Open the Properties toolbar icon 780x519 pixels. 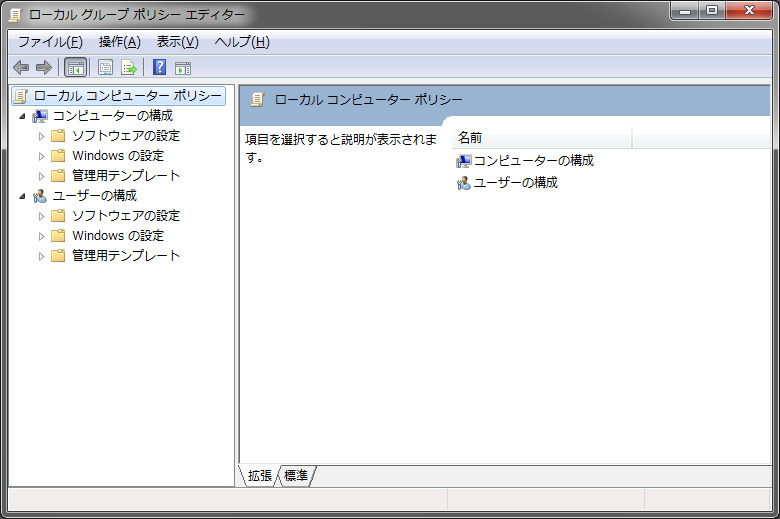pyautogui.click(x=105, y=67)
